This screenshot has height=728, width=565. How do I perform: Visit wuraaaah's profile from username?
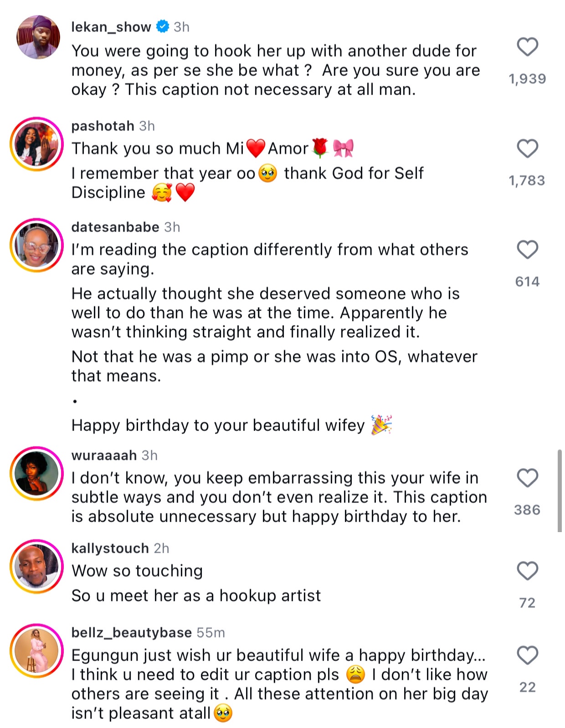pyautogui.click(x=104, y=455)
